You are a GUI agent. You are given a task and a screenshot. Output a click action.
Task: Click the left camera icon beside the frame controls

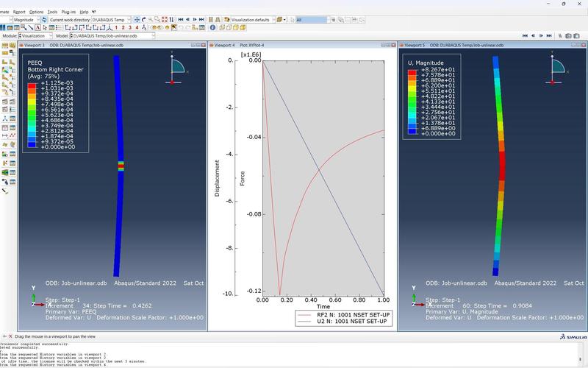(x=568, y=35)
